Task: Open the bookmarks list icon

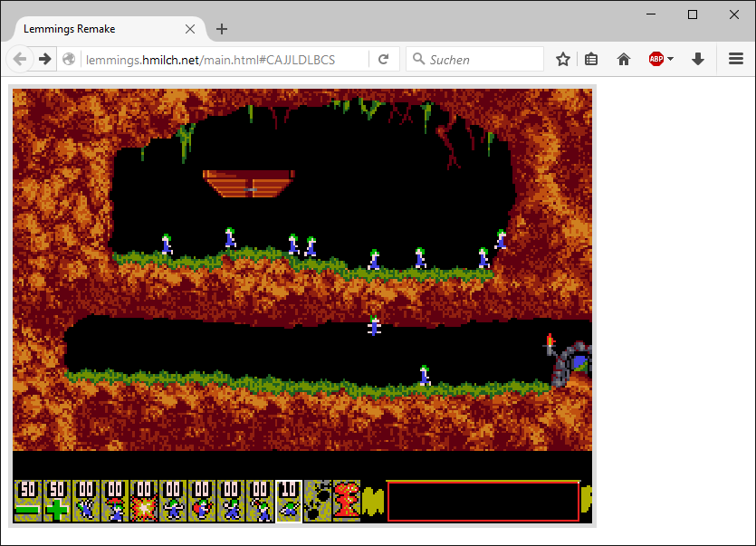Action: pos(591,60)
